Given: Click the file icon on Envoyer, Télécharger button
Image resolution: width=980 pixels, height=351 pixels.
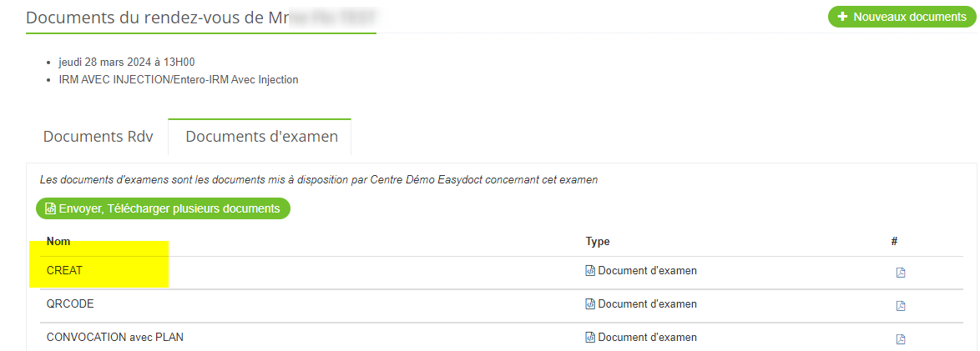Looking at the screenshot, I should point(50,208).
